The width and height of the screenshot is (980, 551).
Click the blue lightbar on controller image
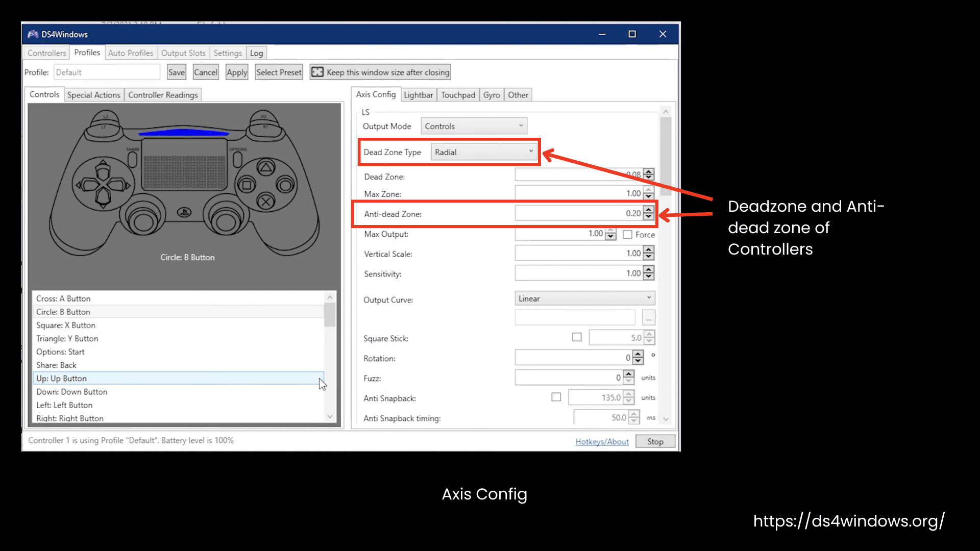[x=184, y=133]
